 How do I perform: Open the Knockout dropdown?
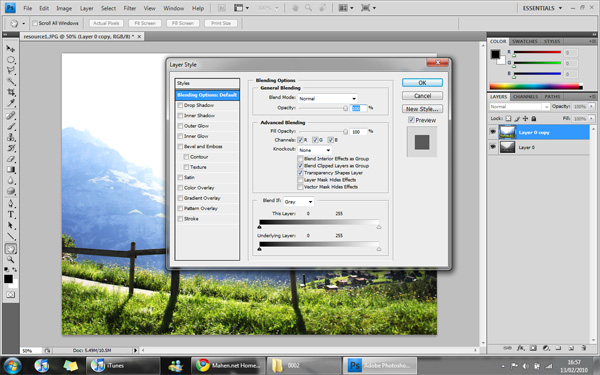[315, 150]
